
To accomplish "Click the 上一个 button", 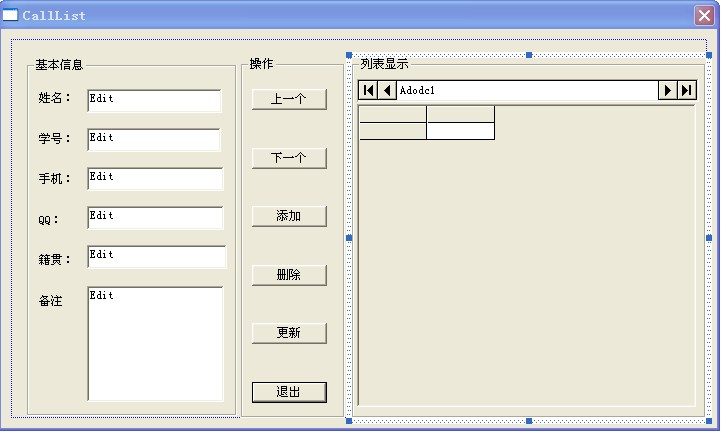I will tap(289, 99).
